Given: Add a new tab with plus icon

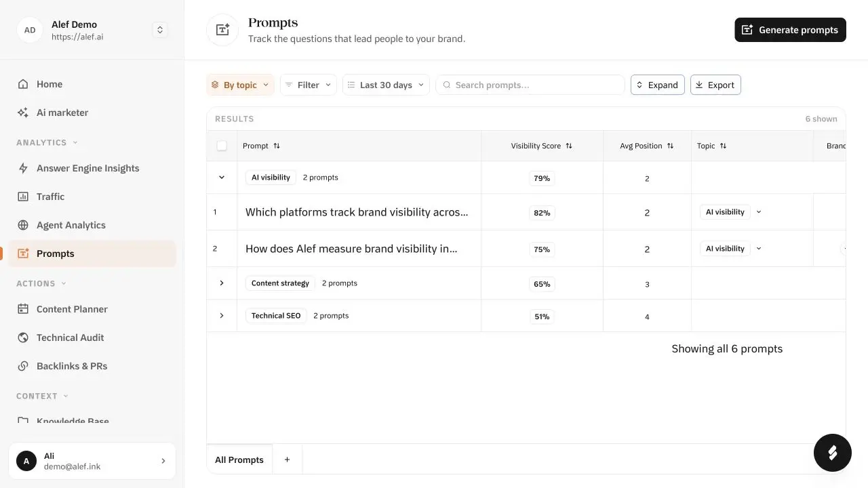Looking at the screenshot, I should point(287,460).
